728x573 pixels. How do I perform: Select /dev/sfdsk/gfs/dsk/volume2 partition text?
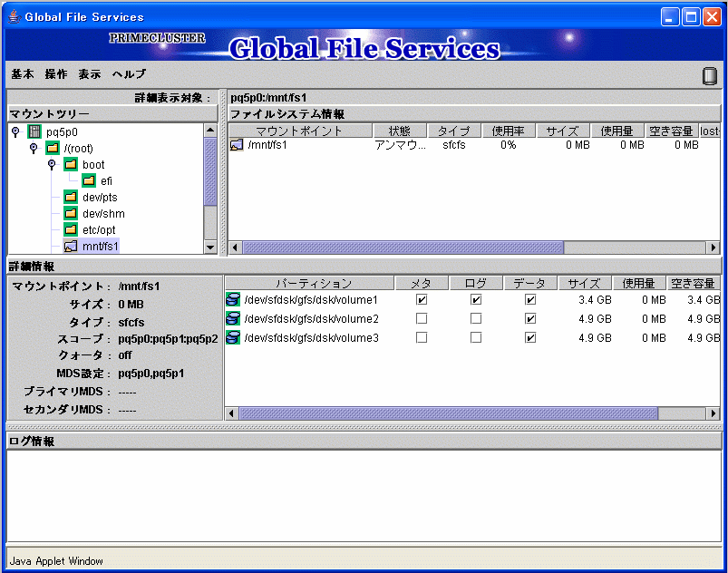click(311, 319)
